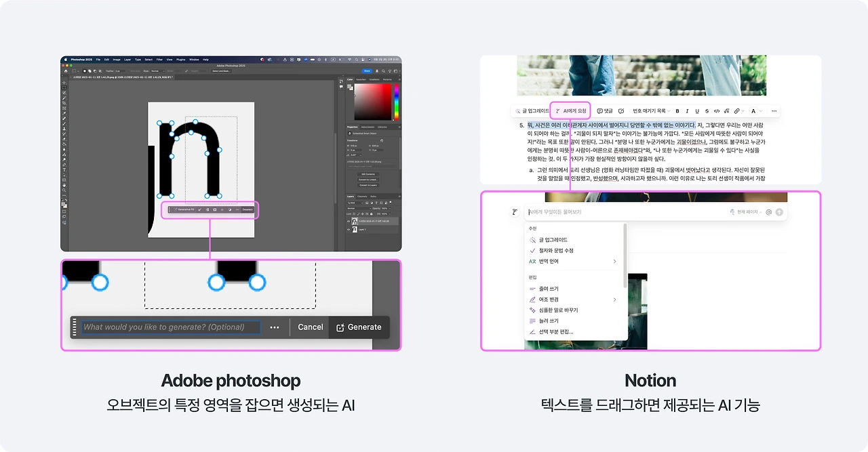The image size is (868, 452).
Task: Select the Move tool in Photoshop toolbar
Action: point(64,83)
